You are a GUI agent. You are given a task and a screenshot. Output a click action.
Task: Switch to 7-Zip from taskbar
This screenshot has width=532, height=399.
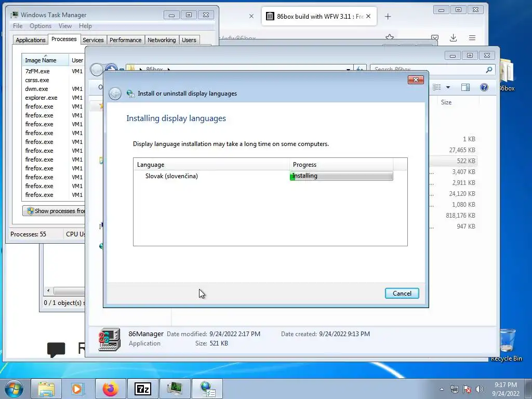click(x=143, y=389)
